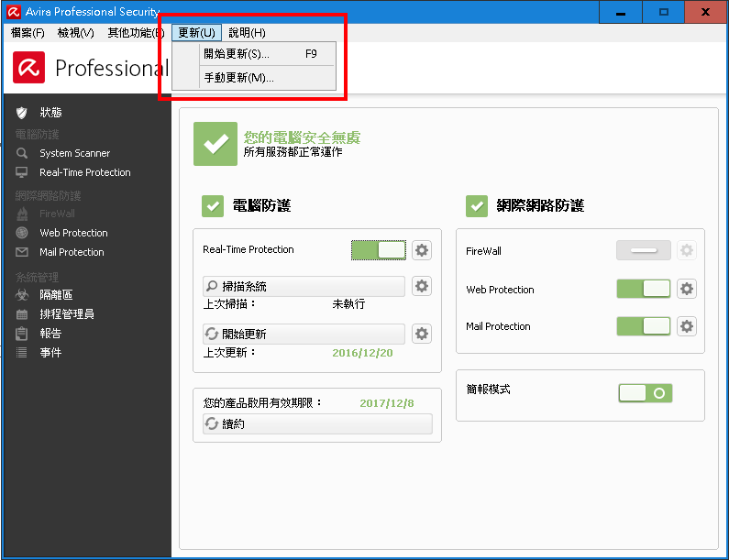Open Mail Protection settings gear
This screenshot has height=560, width=729.
point(687,326)
